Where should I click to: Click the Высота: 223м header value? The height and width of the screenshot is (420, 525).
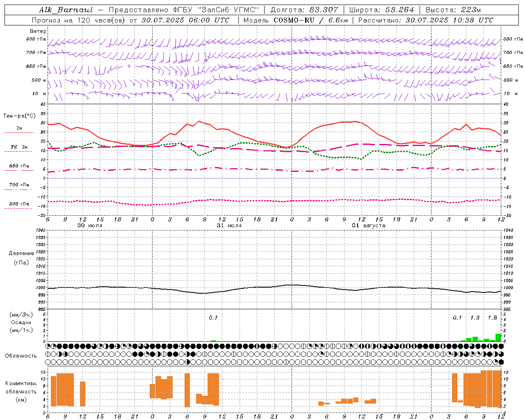tap(453, 10)
